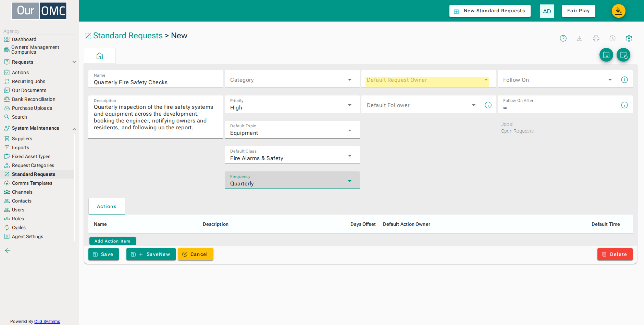Image resolution: width=644 pixels, height=325 pixels.
Task: Click the red Delete button
Action: (x=615, y=254)
